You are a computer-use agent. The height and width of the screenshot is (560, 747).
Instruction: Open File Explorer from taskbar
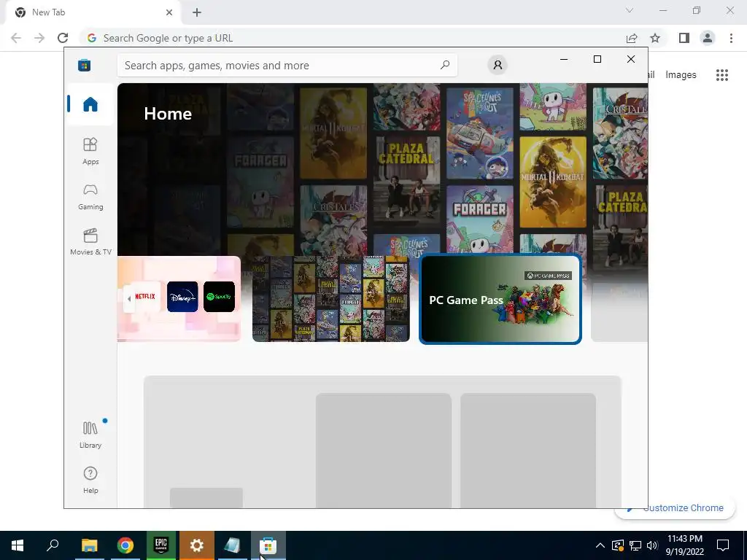(89, 545)
